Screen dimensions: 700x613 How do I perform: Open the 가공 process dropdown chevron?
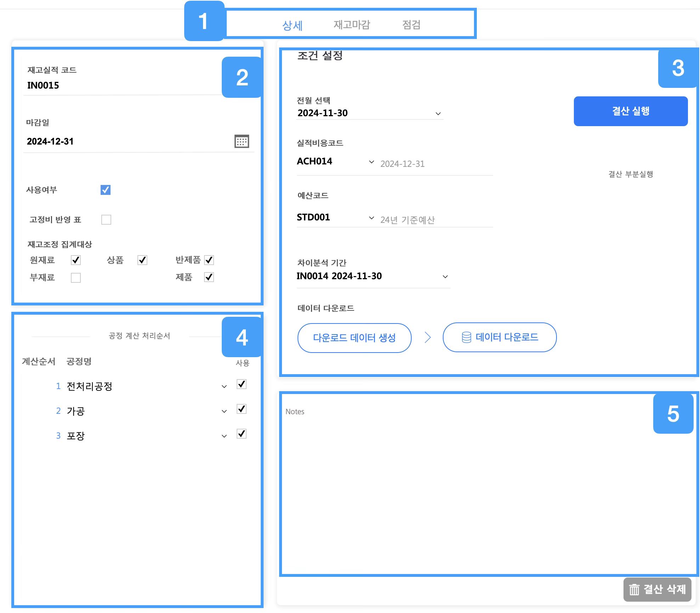point(224,411)
